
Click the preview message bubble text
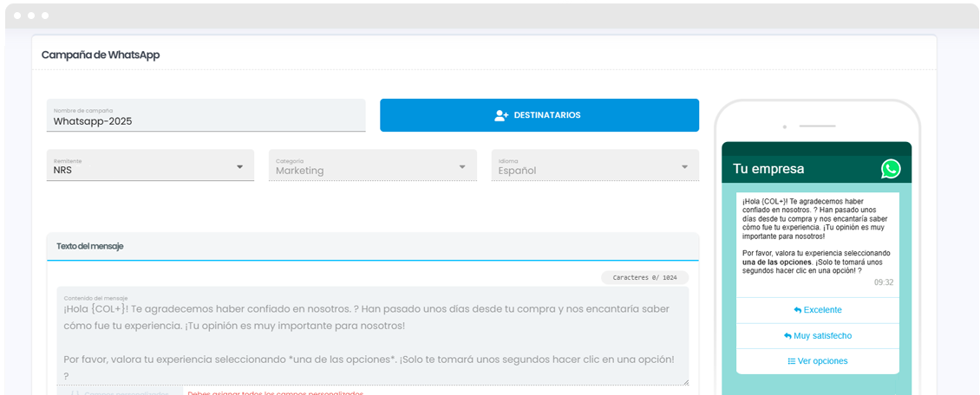[815, 236]
